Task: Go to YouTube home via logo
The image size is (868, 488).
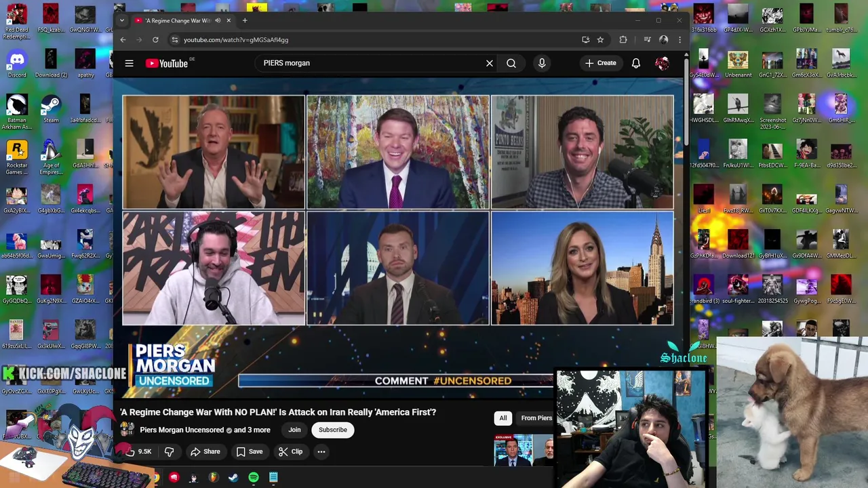Action: click(x=167, y=63)
